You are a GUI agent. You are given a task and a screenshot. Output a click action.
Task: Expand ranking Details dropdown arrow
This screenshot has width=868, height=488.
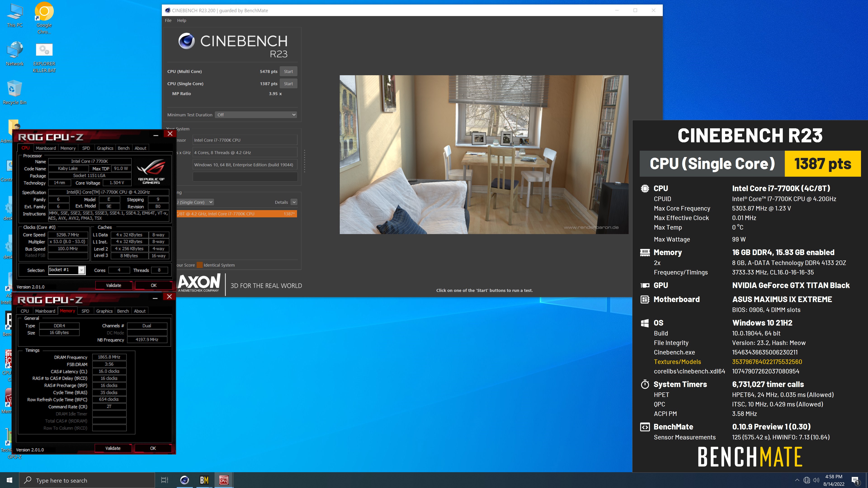point(294,202)
